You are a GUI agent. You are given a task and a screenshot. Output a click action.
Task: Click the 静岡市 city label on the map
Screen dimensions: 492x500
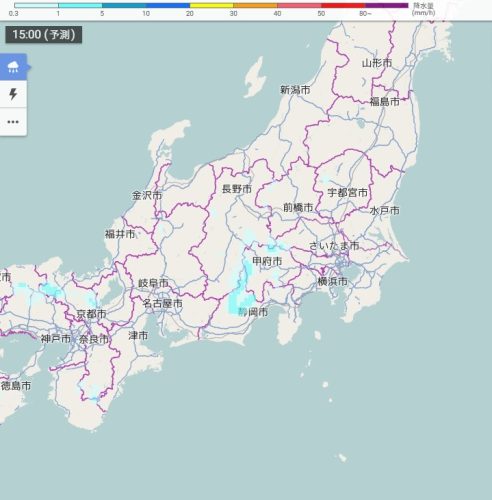pos(253,312)
